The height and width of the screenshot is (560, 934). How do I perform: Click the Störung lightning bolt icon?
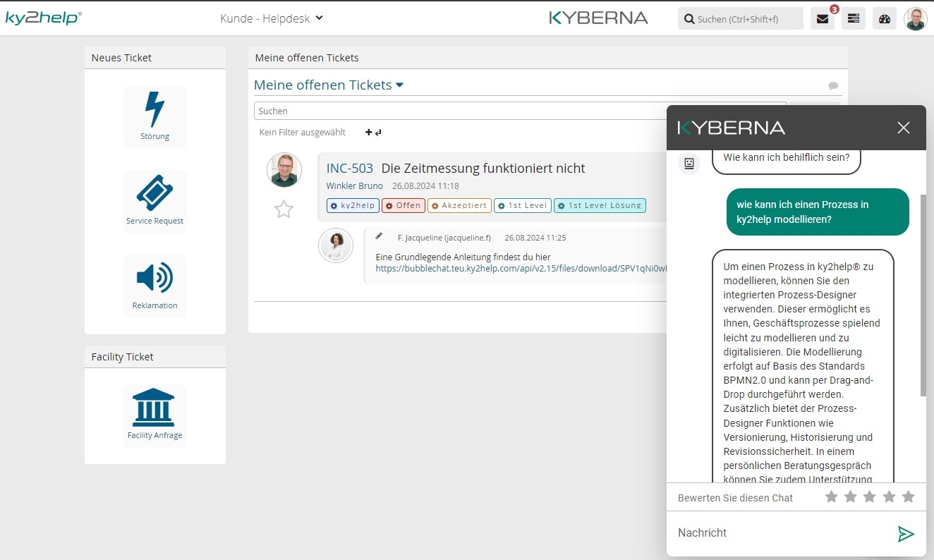(x=154, y=110)
